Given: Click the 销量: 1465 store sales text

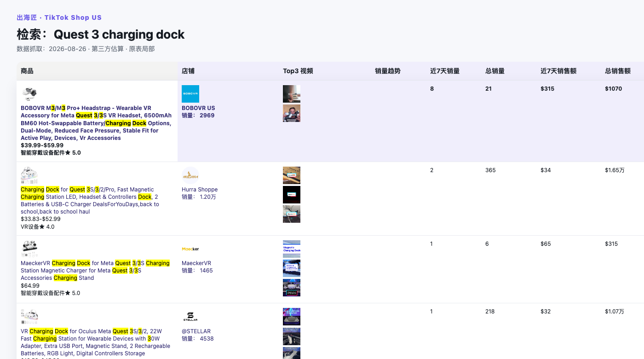Looking at the screenshot, I should tap(197, 271).
